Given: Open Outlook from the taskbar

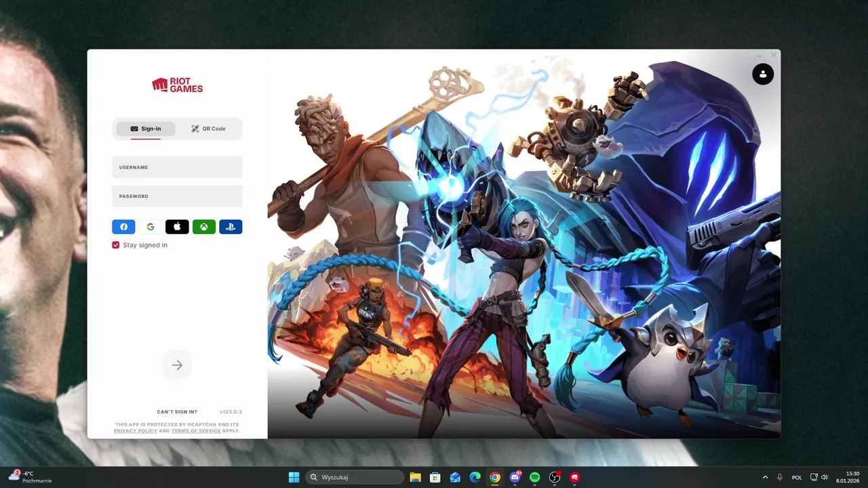Looking at the screenshot, I should tap(455, 477).
